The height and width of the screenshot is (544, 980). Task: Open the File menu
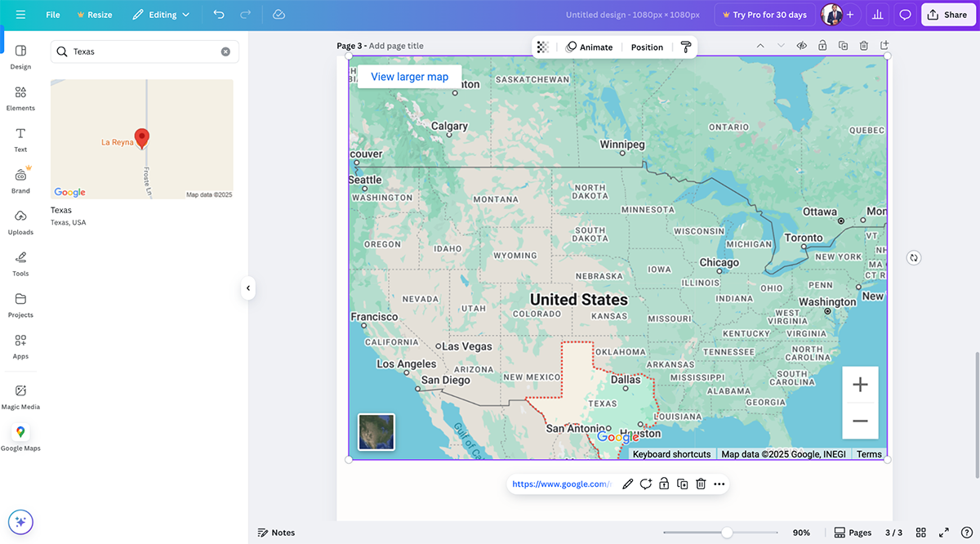click(x=53, y=15)
